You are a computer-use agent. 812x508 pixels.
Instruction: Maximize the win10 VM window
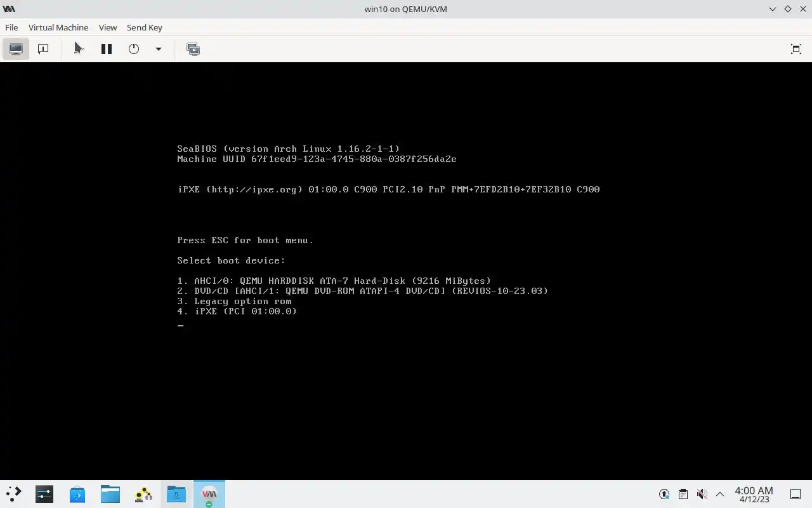[787, 9]
